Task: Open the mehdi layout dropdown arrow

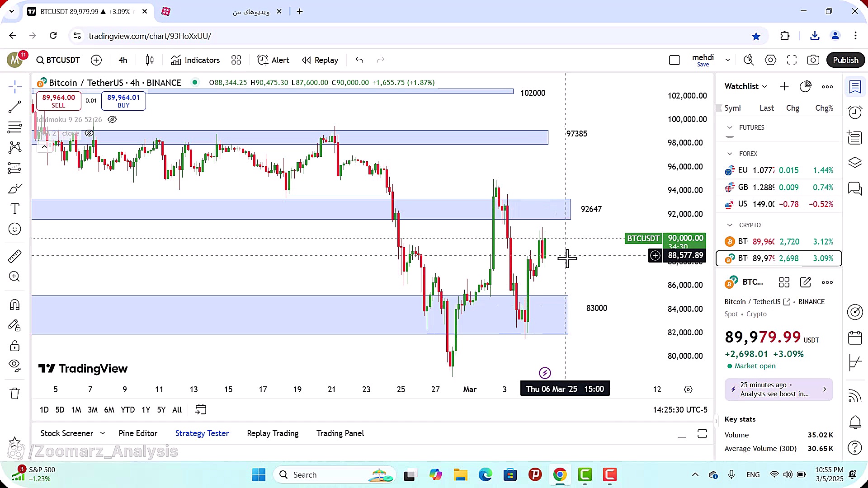Action: click(727, 60)
